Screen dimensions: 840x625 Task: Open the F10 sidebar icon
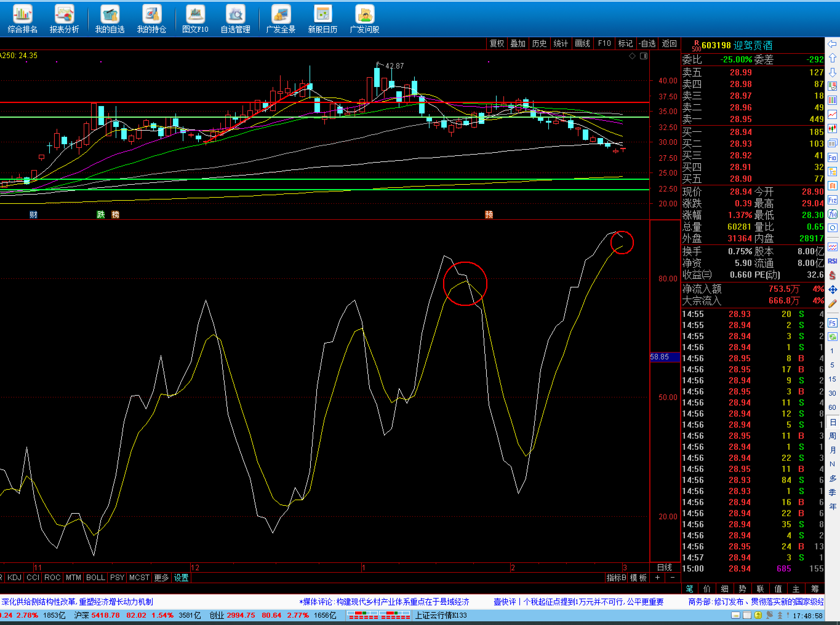[832, 157]
